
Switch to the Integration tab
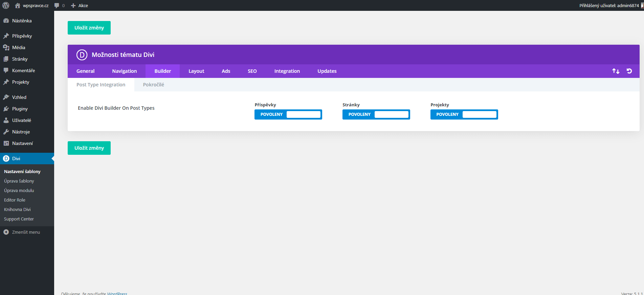pos(287,71)
